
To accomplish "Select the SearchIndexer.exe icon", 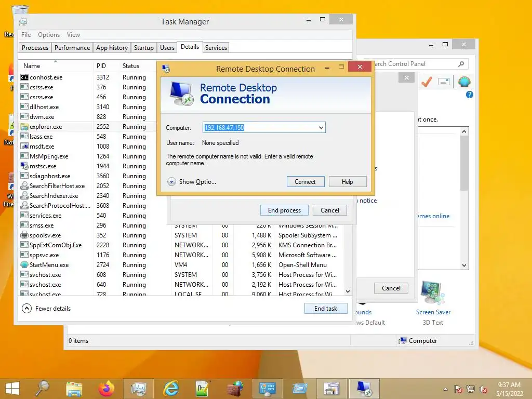I will [x=24, y=196].
